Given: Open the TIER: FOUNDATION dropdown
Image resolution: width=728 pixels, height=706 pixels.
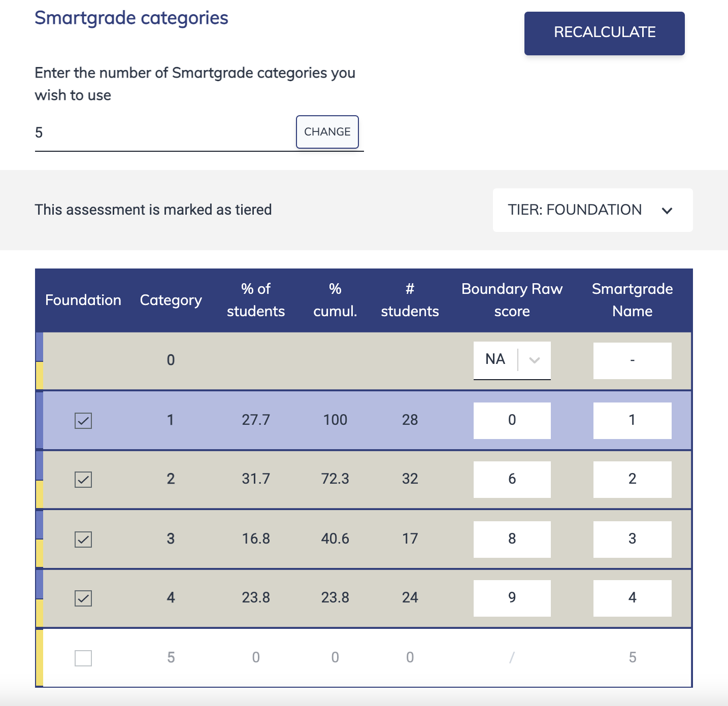Looking at the screenshot, I should (592, 210).
